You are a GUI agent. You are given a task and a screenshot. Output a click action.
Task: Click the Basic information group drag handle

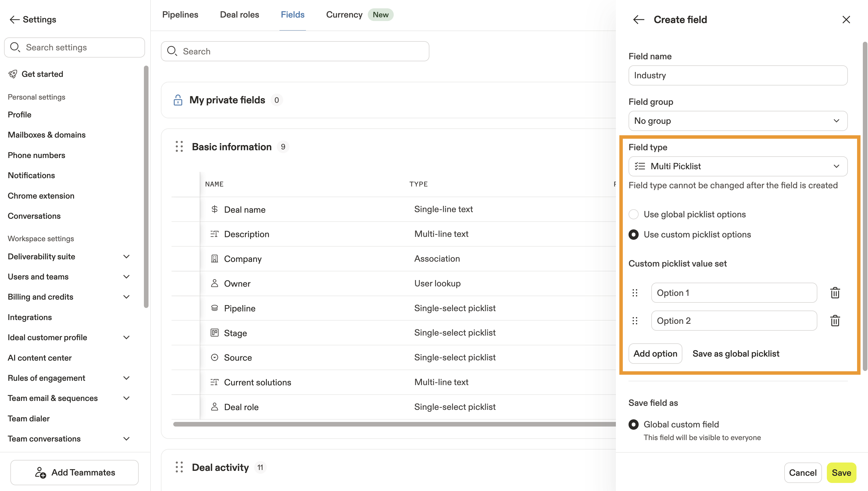179,147
